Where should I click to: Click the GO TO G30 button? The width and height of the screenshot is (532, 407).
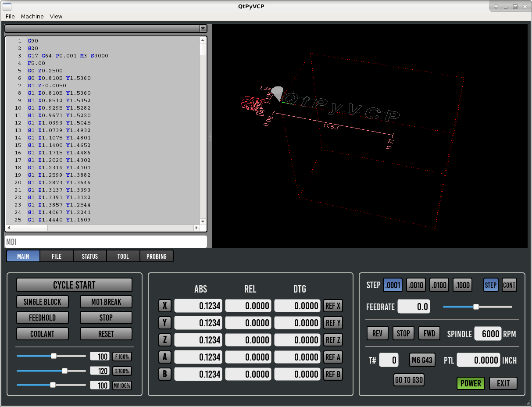(409, 380)
